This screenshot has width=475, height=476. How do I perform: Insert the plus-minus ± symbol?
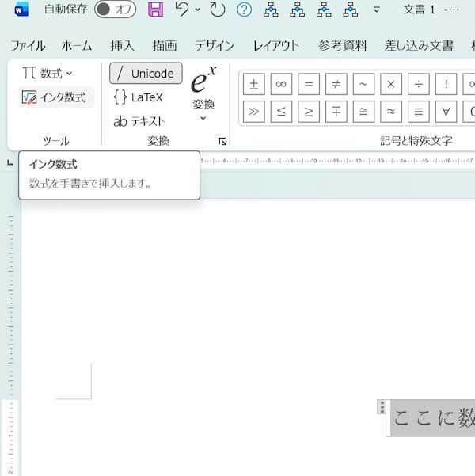coord(254,84)
